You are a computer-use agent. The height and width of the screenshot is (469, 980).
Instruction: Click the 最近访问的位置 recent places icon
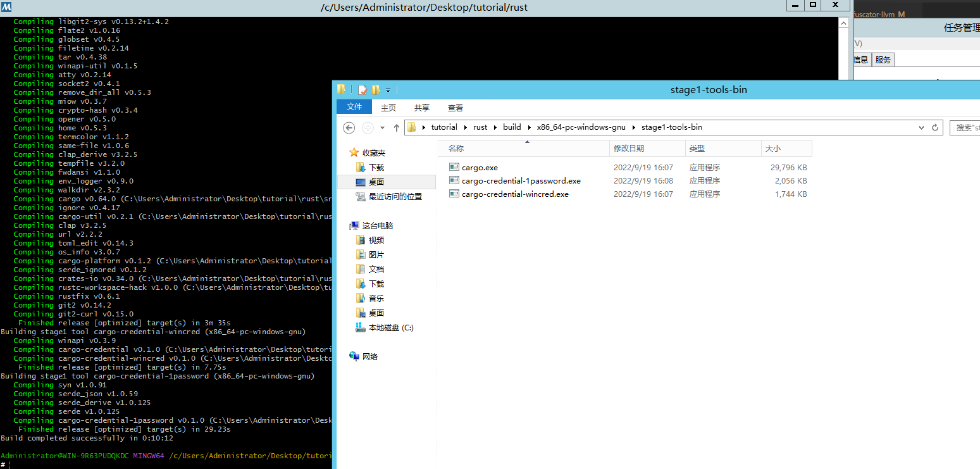click(x=361, y=197)
